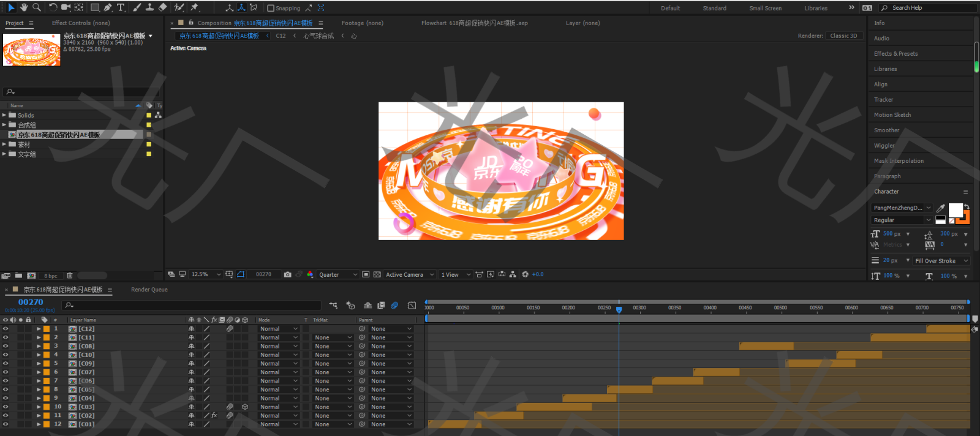Open the Effect Controls panel tab

[81, 23]
